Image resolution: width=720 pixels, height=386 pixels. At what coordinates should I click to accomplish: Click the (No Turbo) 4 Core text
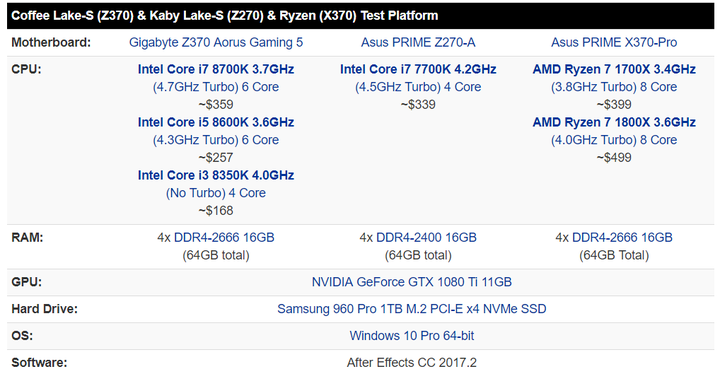click(x=216, y=193)
